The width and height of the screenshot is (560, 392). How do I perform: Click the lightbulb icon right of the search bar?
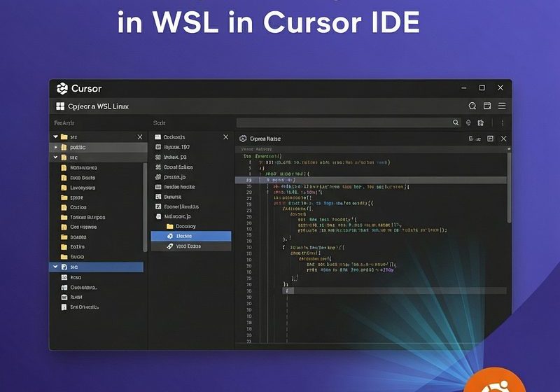coord(468,122)
